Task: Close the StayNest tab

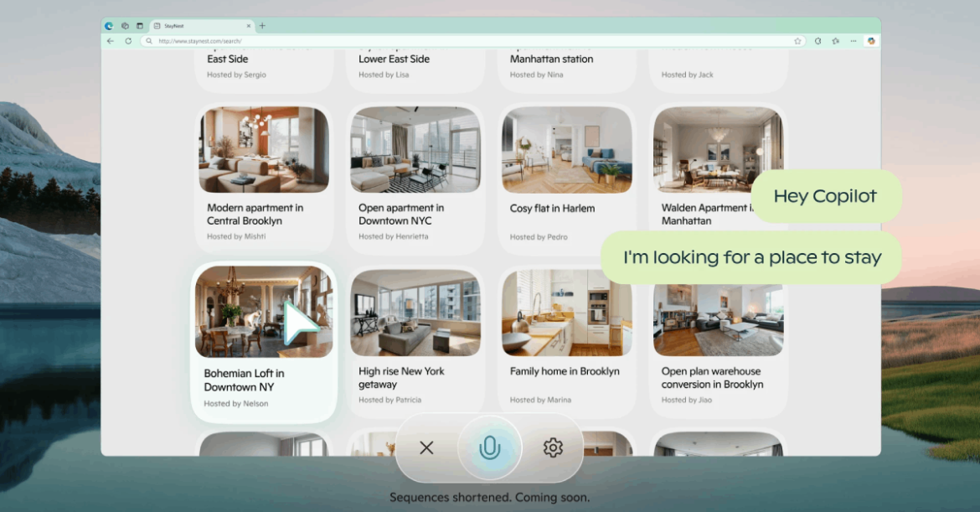Action: pos(249,26)
